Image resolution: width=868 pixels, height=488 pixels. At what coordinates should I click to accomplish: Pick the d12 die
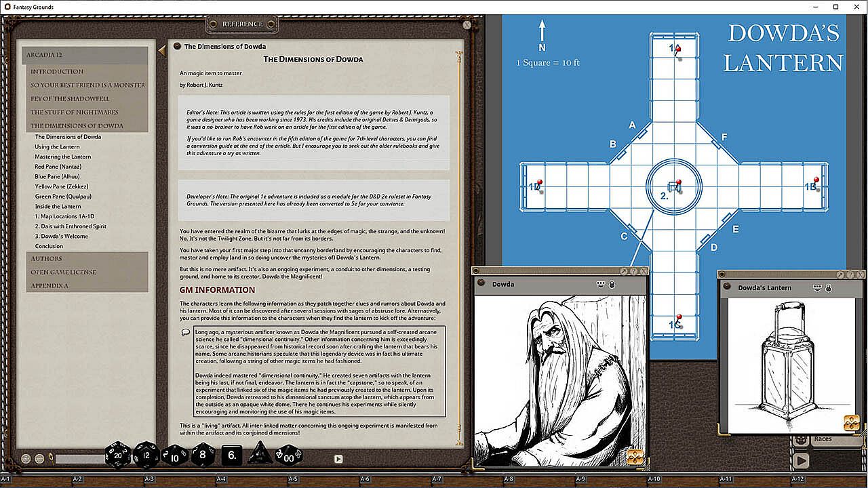145,455
